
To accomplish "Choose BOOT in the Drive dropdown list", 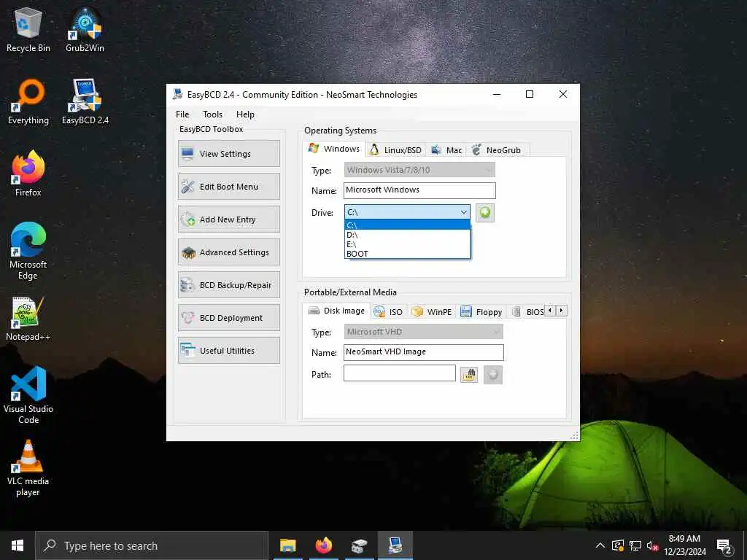I will pos(407,254).
